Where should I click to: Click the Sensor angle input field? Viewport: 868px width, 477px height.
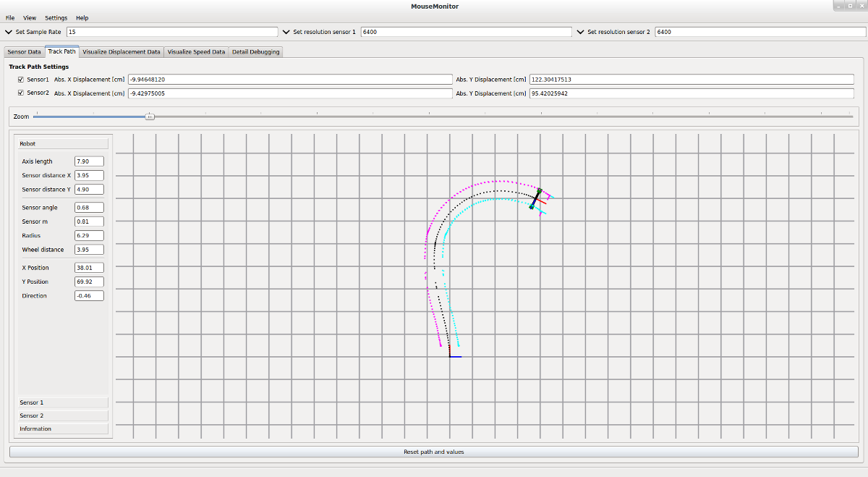[x=89, y=208]
